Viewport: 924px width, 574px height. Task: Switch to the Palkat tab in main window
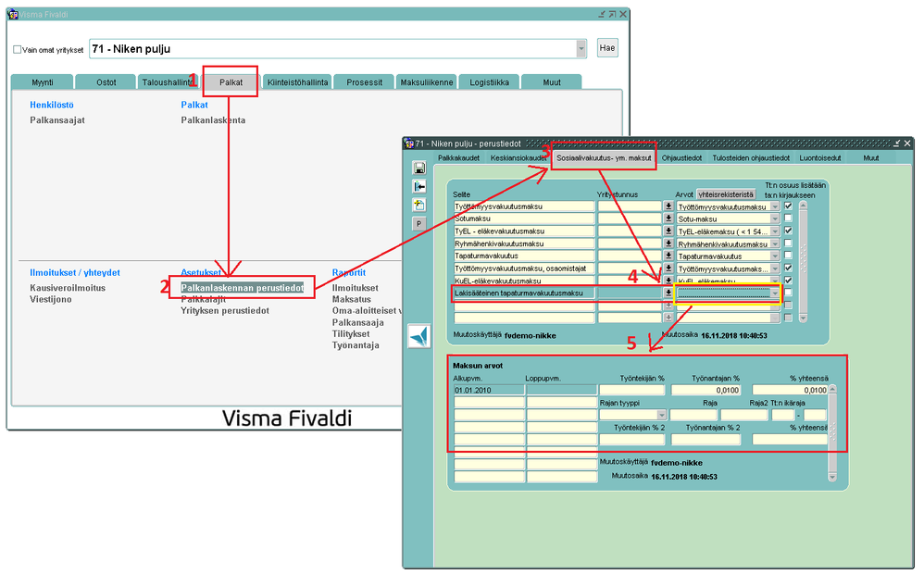[231, 82]
